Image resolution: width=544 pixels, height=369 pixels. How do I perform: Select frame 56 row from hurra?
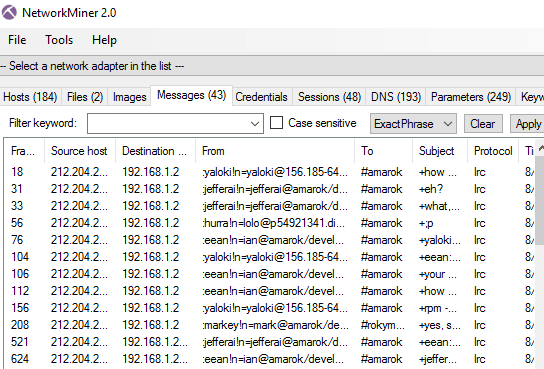tap(270, 223)
